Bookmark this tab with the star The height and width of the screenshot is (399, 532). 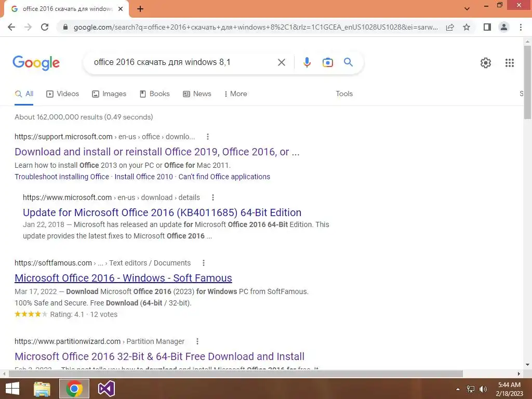click(467, 27)
